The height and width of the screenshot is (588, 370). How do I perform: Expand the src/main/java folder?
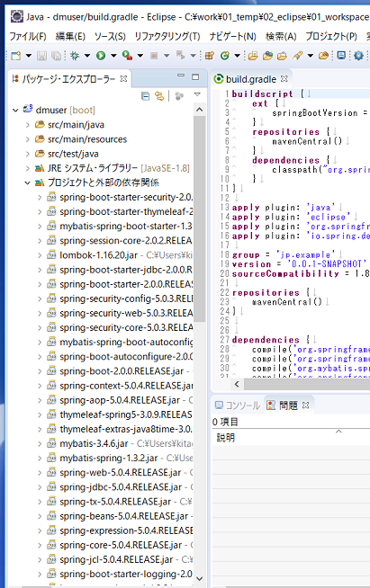coord(27,125)
